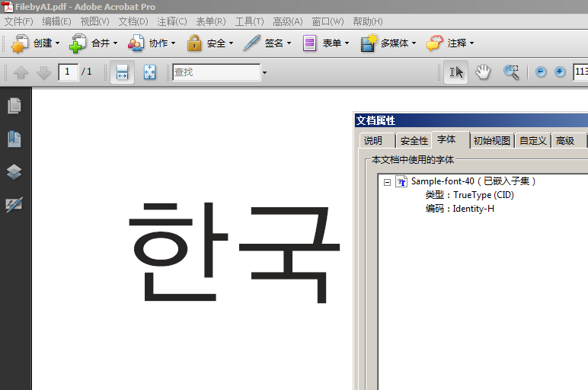Activate the Select tool cursor icon
The image size is (588, 390).
(456, 72)
